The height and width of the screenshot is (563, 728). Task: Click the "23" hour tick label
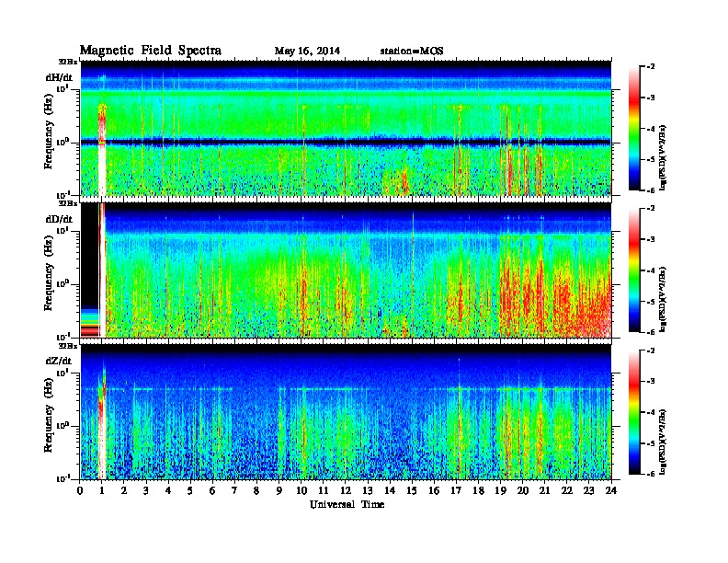coord(588,490)
